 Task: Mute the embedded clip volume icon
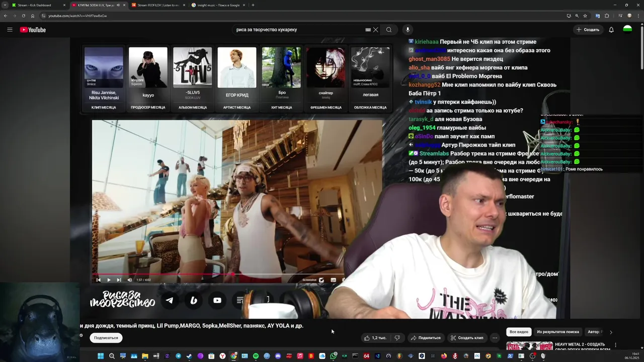click(x=129, y=280)
